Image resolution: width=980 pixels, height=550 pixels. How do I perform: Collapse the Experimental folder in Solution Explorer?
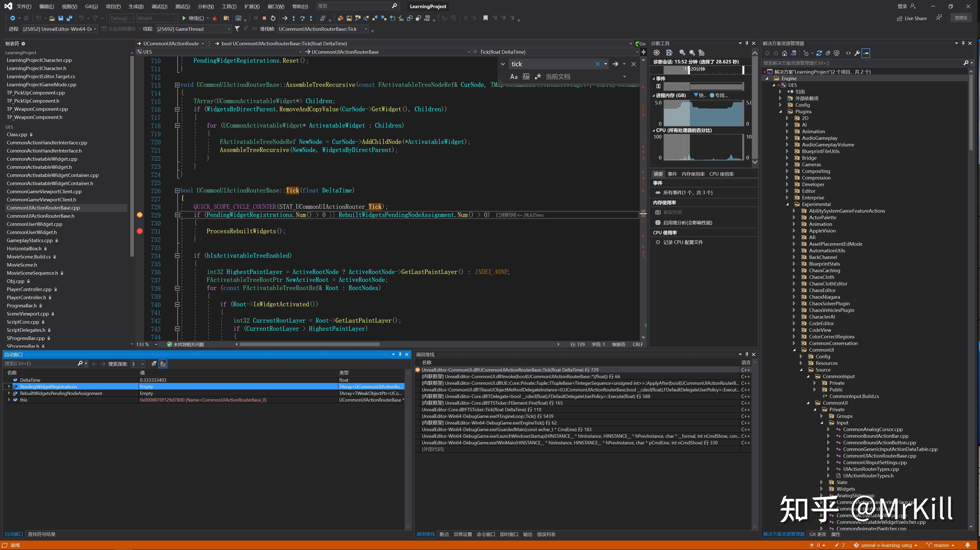pyautogui.click(x=788, y=204)
